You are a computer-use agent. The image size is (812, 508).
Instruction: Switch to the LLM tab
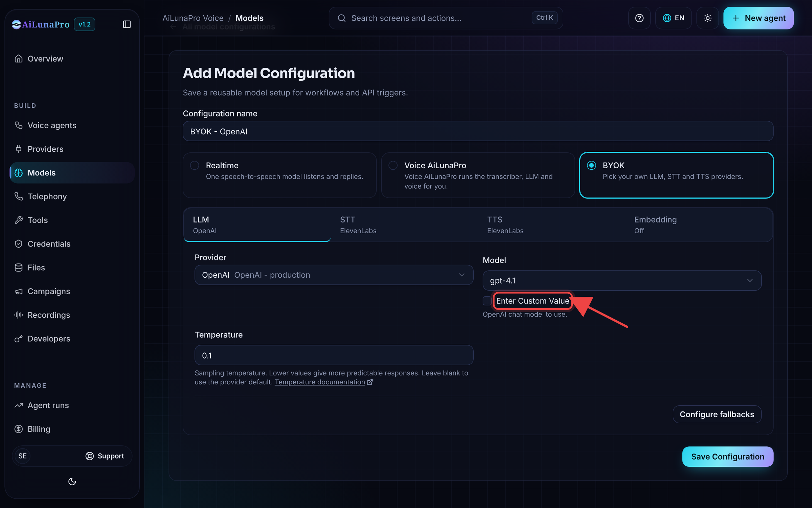click(257, 225)
